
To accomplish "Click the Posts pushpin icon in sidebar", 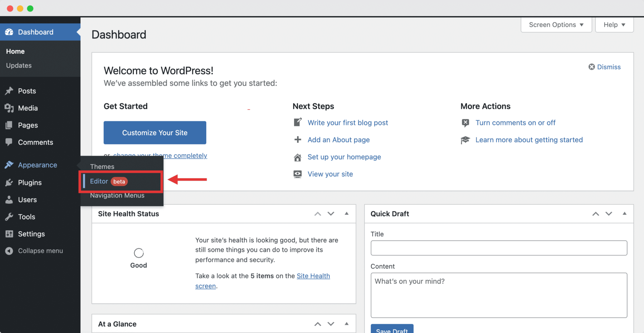I will tap(9, 91).
